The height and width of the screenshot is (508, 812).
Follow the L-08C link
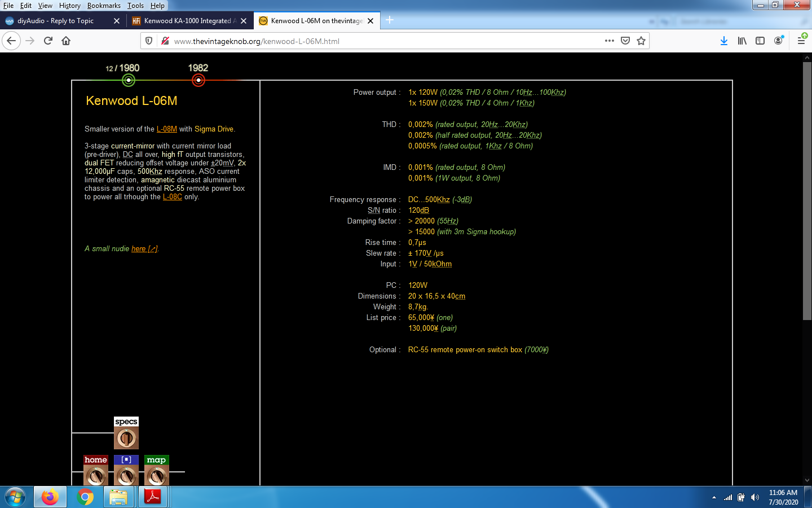coord(173,197)
